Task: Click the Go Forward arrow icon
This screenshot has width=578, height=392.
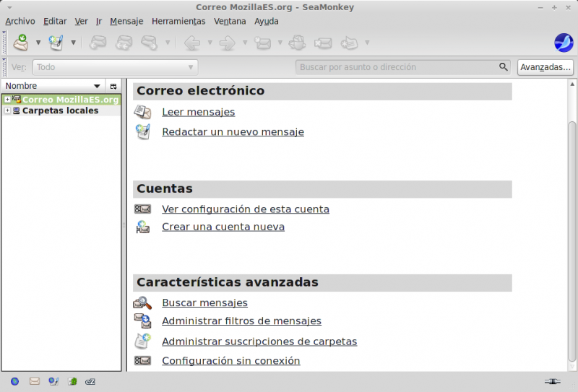Action: (x=227, y=43)
